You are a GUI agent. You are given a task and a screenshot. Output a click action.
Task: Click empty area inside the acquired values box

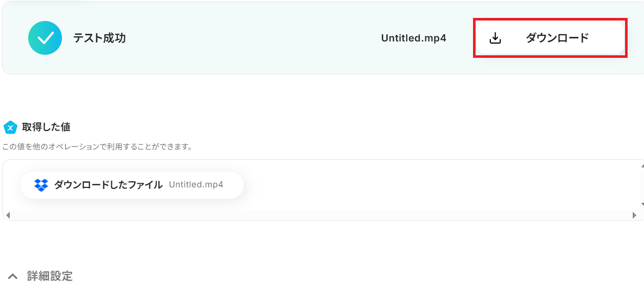pos(435,185)
